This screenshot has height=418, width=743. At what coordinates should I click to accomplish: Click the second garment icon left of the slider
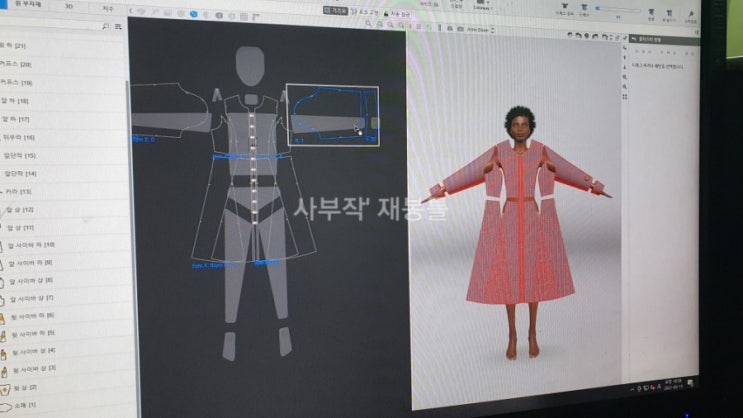click(x=584, y=9)
